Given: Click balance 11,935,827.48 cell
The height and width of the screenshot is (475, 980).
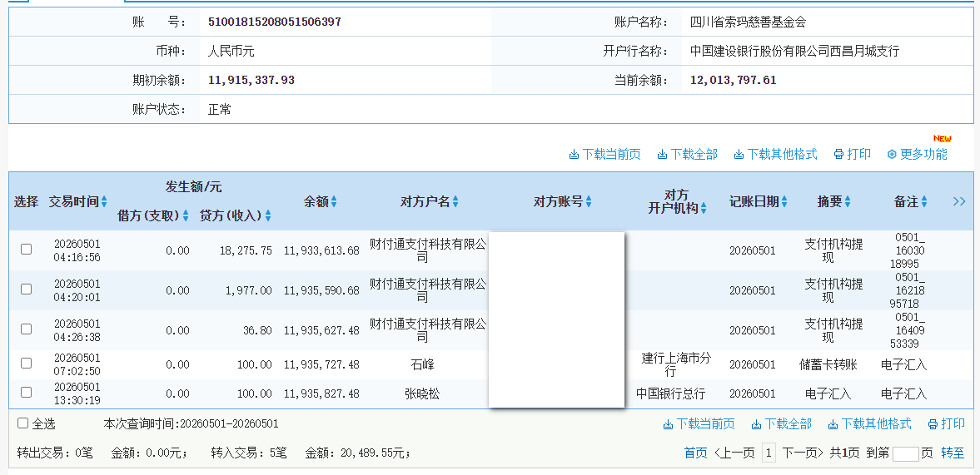Looking at the screenshot, I should 321,393.
